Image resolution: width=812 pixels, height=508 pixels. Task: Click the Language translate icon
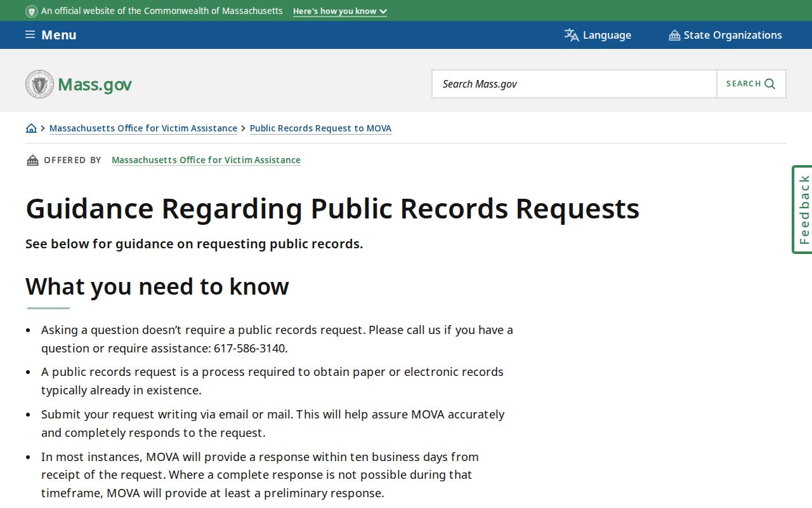click(x=572, y=35)
